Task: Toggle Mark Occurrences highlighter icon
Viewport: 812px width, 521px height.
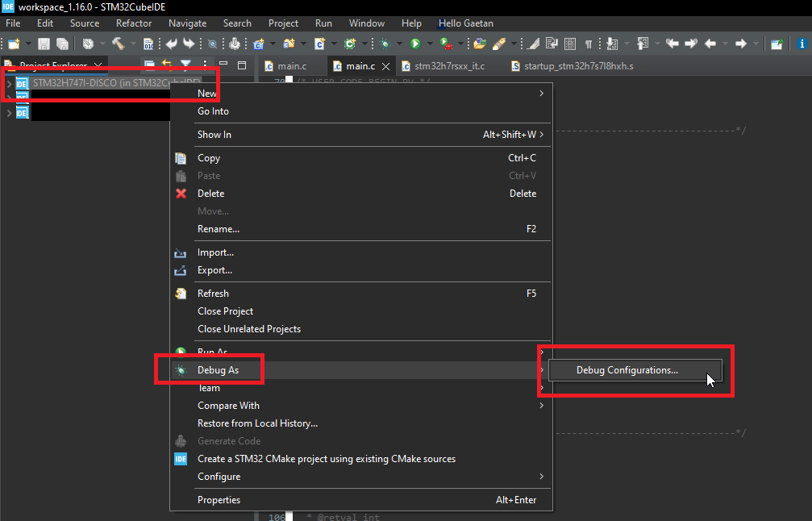Action: click(533, 43)
